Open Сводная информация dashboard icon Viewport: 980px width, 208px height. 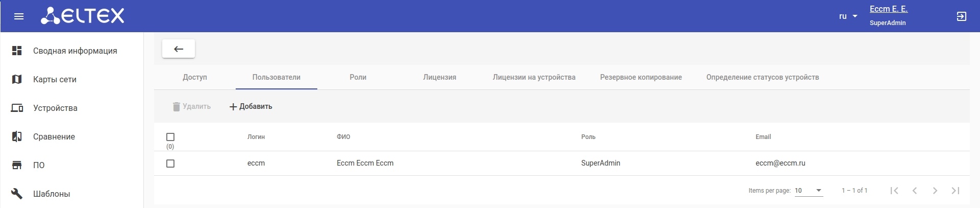pyautogui.click(x=17, y=51)
